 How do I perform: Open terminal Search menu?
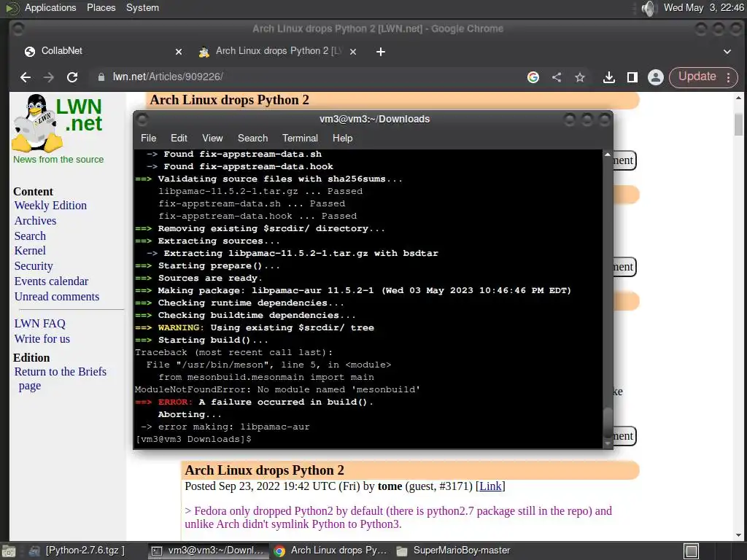click(x=253, y=138)
